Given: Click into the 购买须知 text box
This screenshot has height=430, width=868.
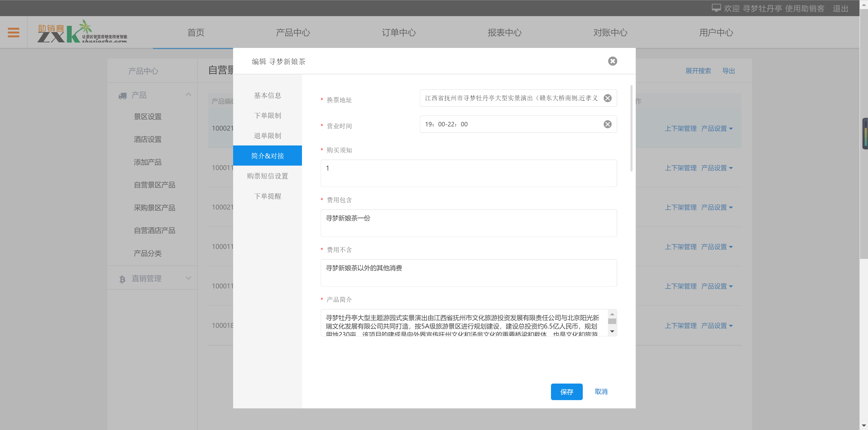Looking at the screenshot, I should [468, 173].
